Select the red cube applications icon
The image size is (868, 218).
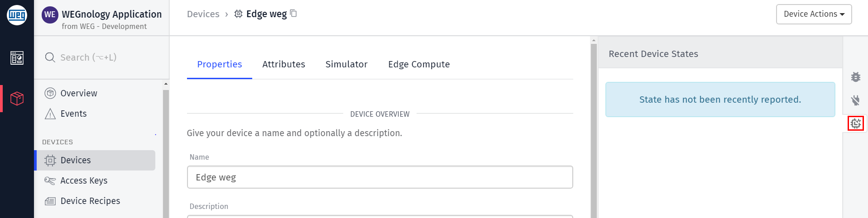17,98
